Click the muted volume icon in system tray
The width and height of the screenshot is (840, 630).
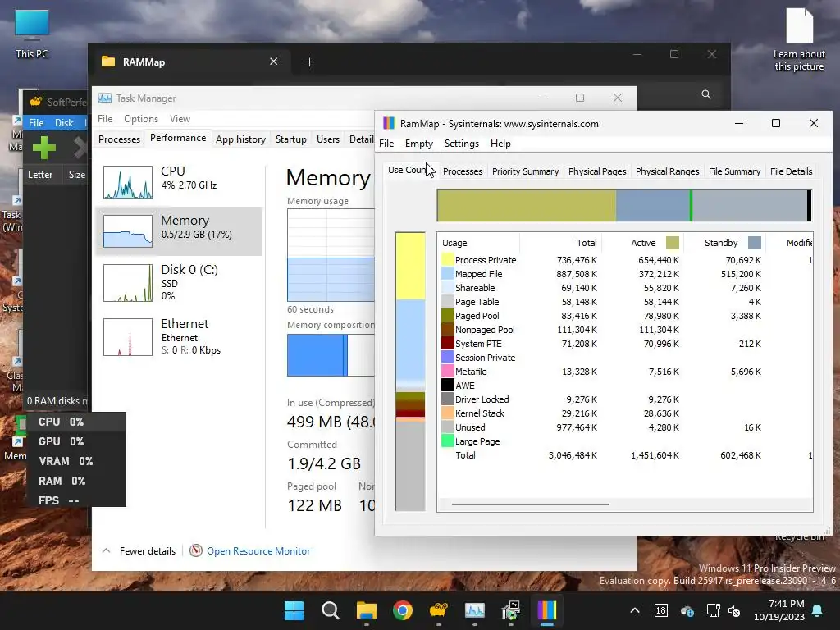(x=734, y=610)
